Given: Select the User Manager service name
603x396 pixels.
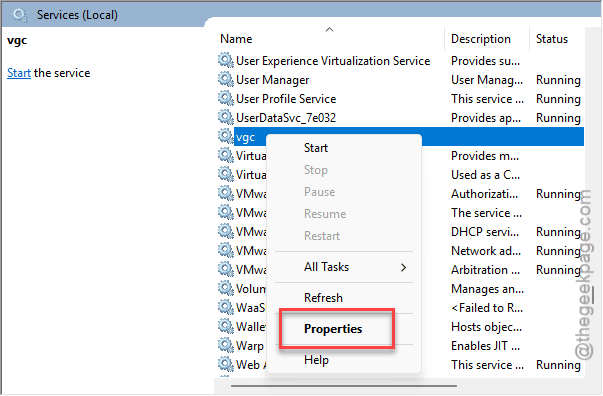Looking at the screenshot, I should click(x=273, y=80).
